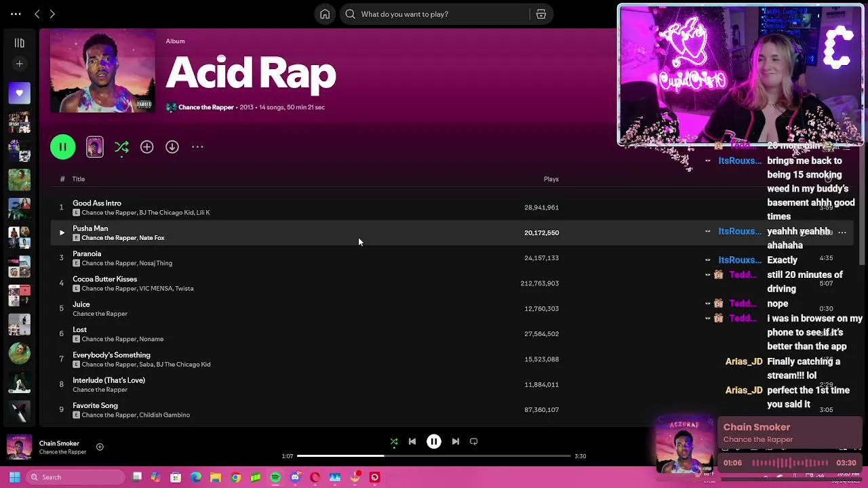The width and height of the screenshot is (868, 488).
Task: Toggle shuffle in the player bar
Action: click(394, 442)
